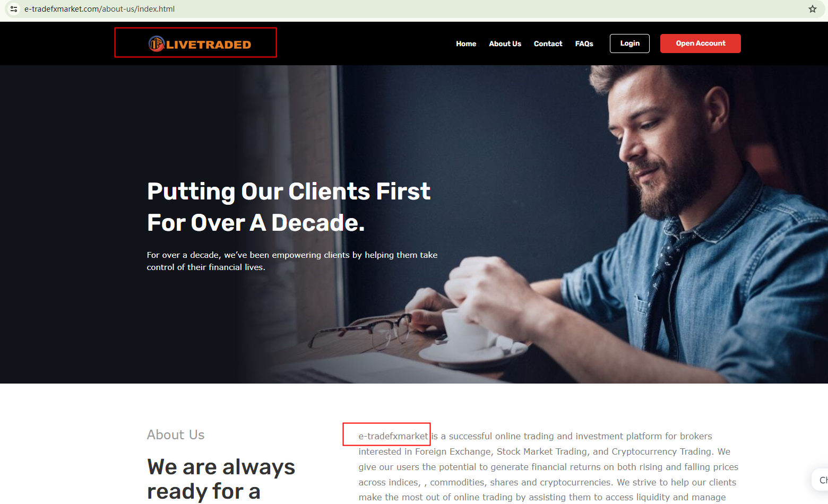The image size is (828, 504).
Task: Open the About Us menu item
Action: pyautogui.click(x=505, y=44)
